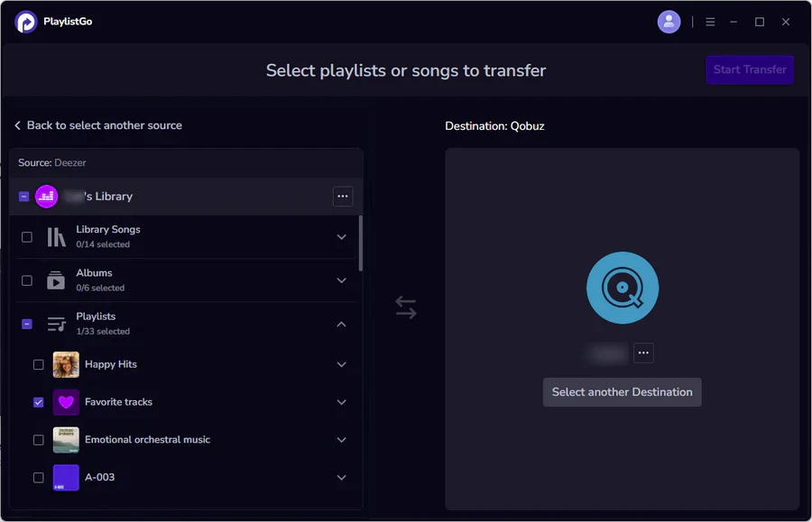The image size is (812, 522).
Task: Expand Emotional orchestral music playlist
Action: coord(341,440)
